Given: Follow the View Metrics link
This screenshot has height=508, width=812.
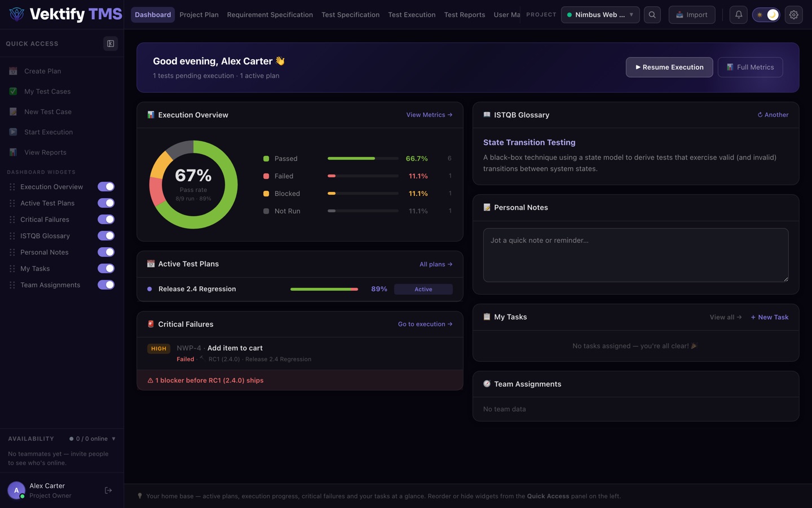Looking at the screenshot, I should 429,115.
